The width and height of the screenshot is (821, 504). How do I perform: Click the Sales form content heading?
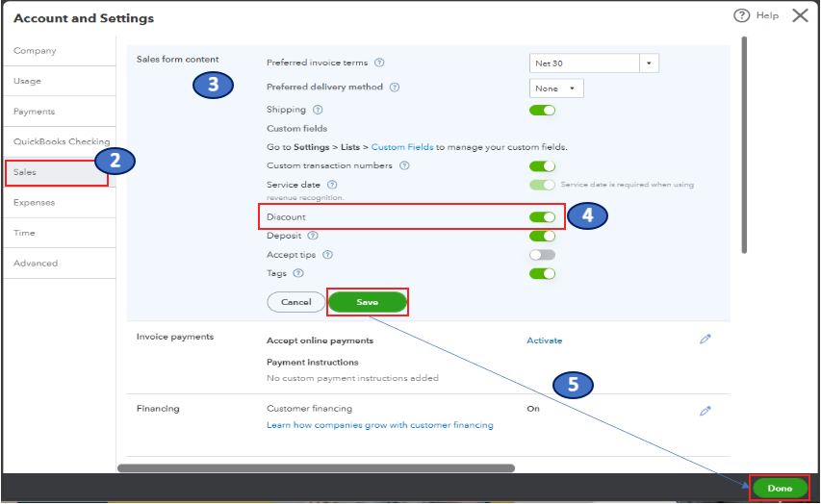point(177,59)
